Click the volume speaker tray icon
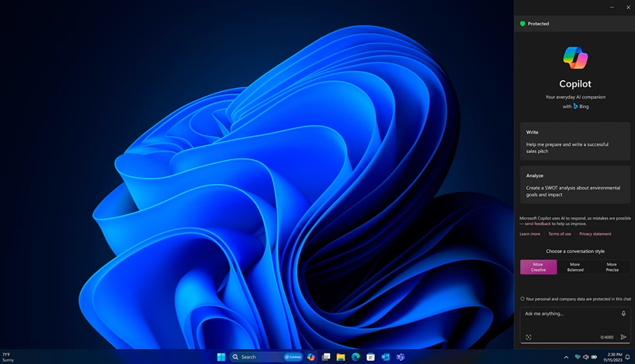Screen dimensions: 635x364 (586, 357)
